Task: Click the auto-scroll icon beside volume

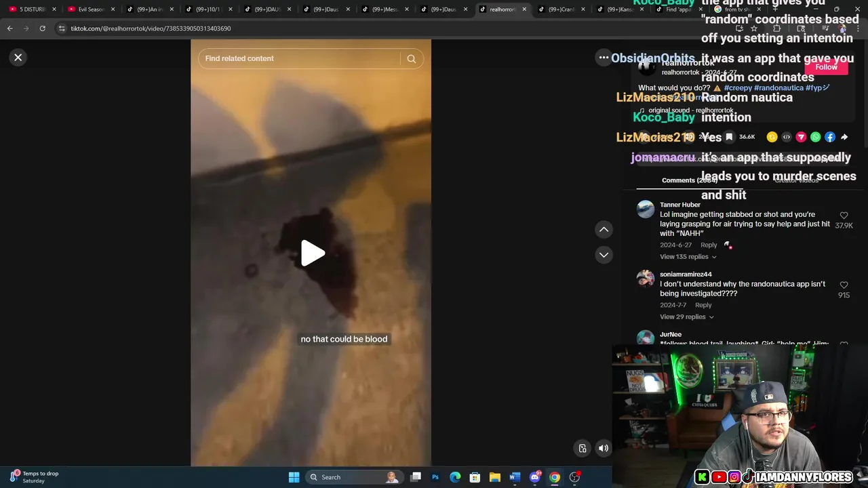Action: (583, 448)
